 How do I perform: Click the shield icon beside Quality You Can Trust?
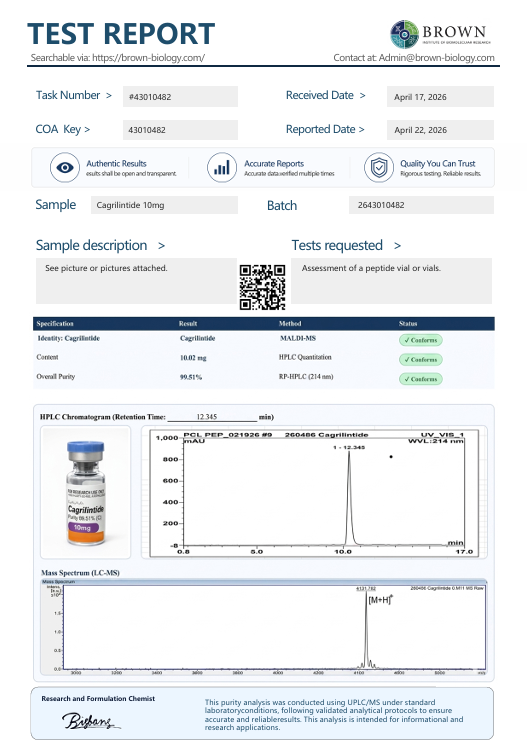(379, 167)
